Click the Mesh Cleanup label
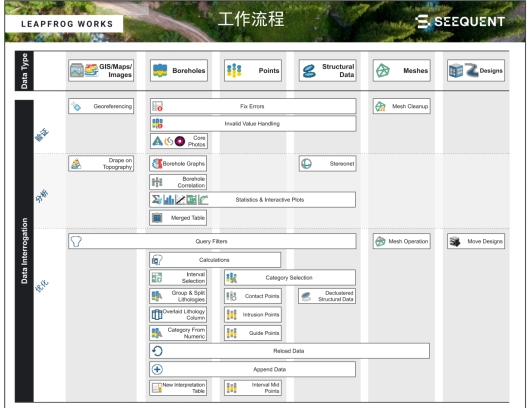Image resolution: width=532 pixels, height=408 pixels. [410, 106]
